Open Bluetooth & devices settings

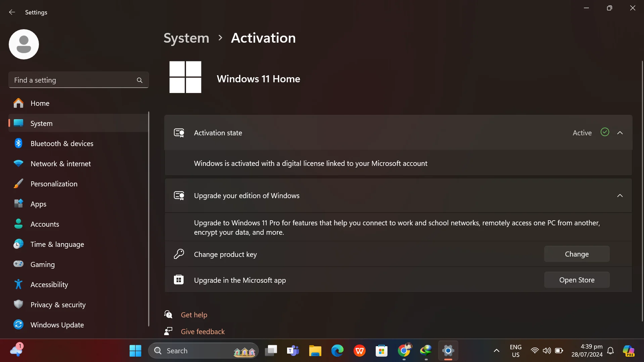click(x=79, y=143)
